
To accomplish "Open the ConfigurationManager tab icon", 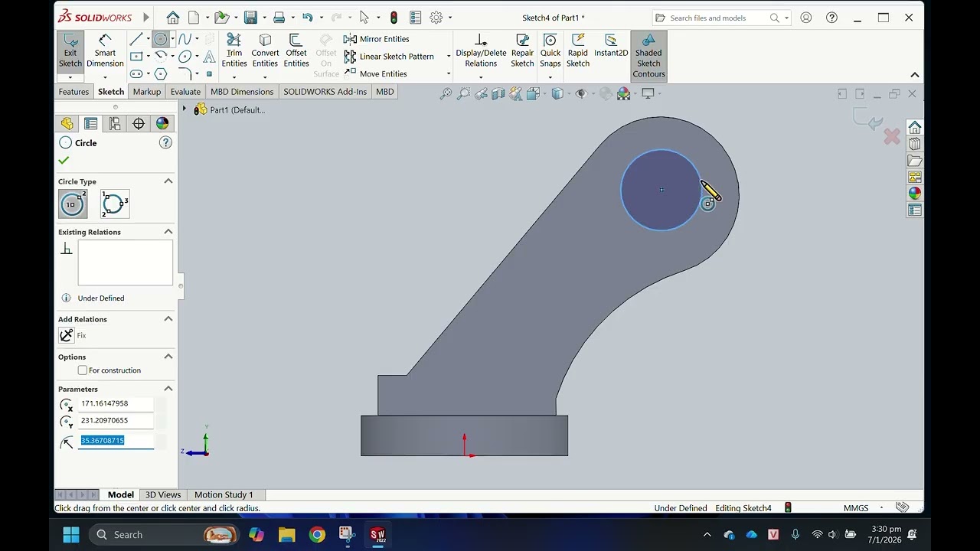I will [x=115, y=124].
